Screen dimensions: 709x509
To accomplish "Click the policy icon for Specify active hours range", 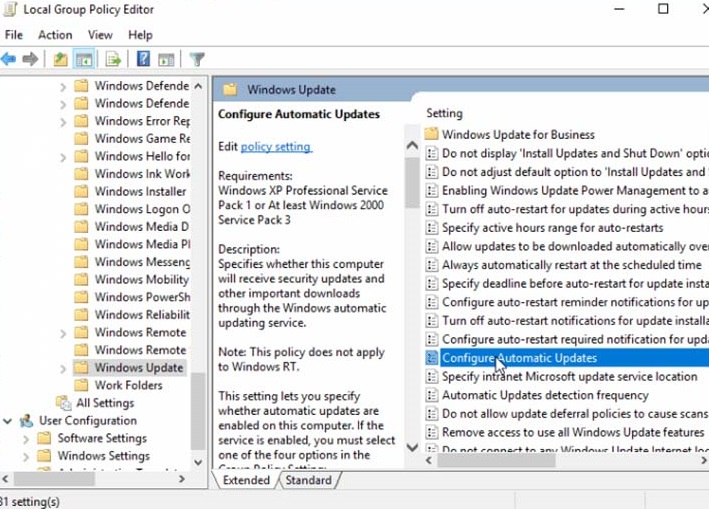I will click(x=432, y=227).
